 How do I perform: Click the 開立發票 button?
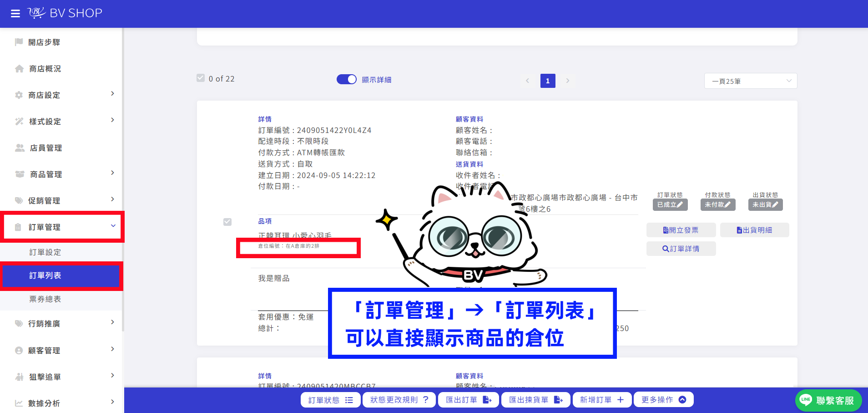pyautogui.click(x=681, y=230)
